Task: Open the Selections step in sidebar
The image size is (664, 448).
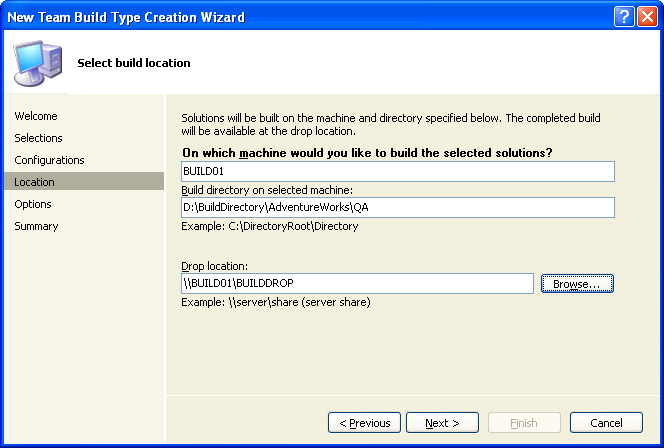Action: [38, 138]
